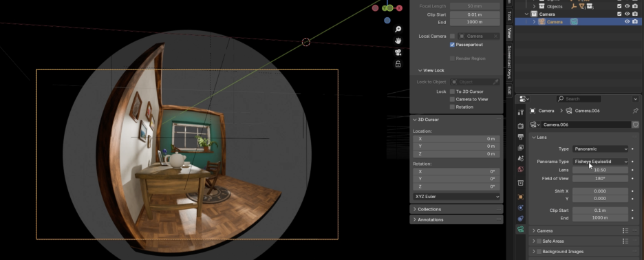Expand the Background Images panel
Viewport: 644px width, 260px height.
[534, 251]
